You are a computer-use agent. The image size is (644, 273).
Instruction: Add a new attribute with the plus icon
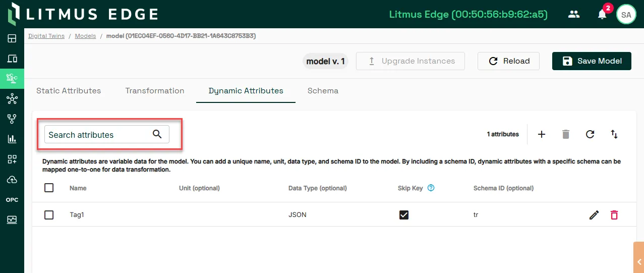pos(542,134)
